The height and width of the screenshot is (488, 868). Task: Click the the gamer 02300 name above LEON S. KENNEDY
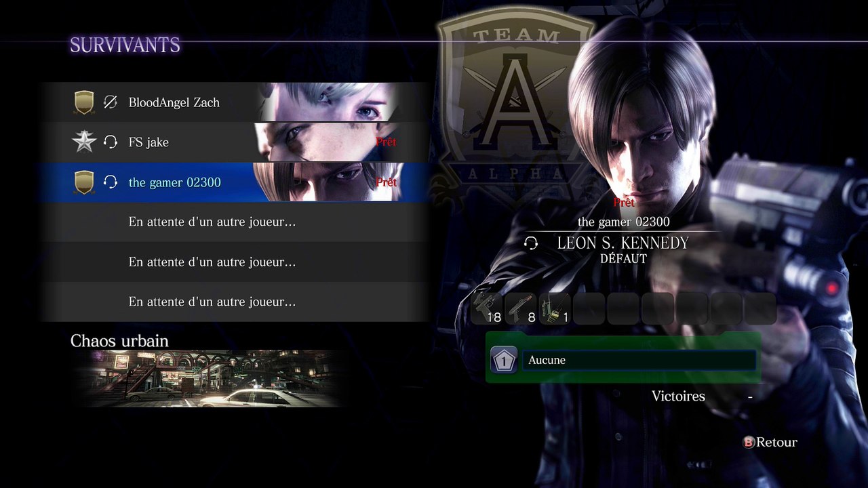pos(623,222)
